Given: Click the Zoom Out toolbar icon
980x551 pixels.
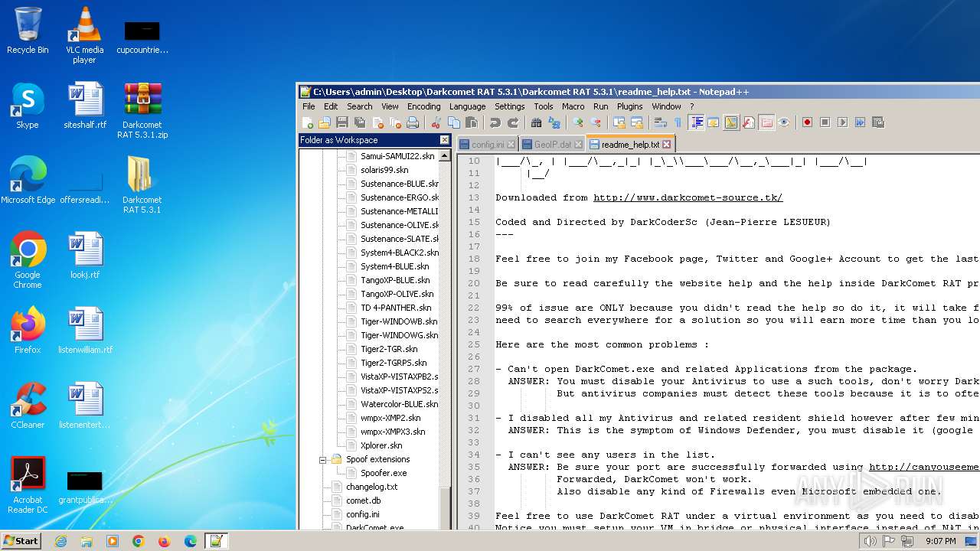Looking at the screenshot, I should [595, 122].
